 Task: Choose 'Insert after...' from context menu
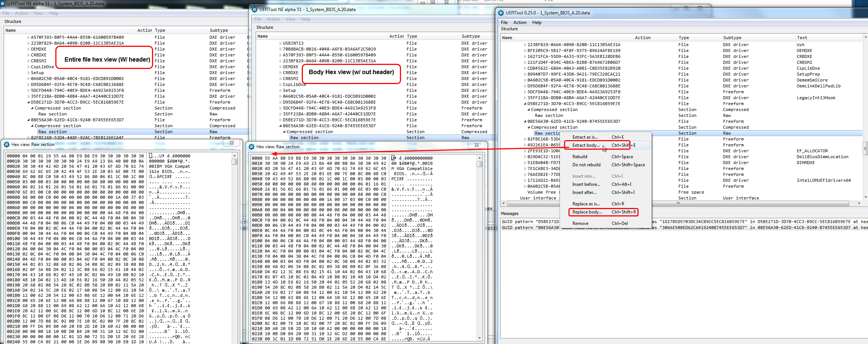click(x=605, y=192)
